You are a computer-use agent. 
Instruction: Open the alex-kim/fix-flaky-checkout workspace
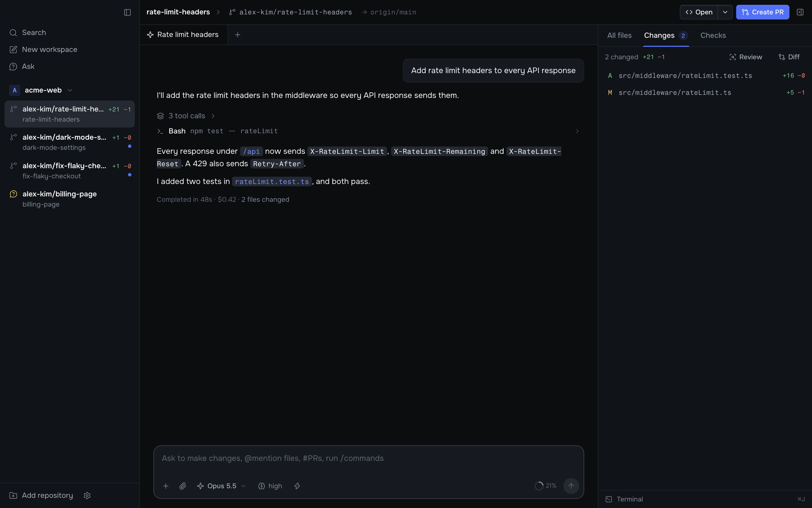point(69,171)
